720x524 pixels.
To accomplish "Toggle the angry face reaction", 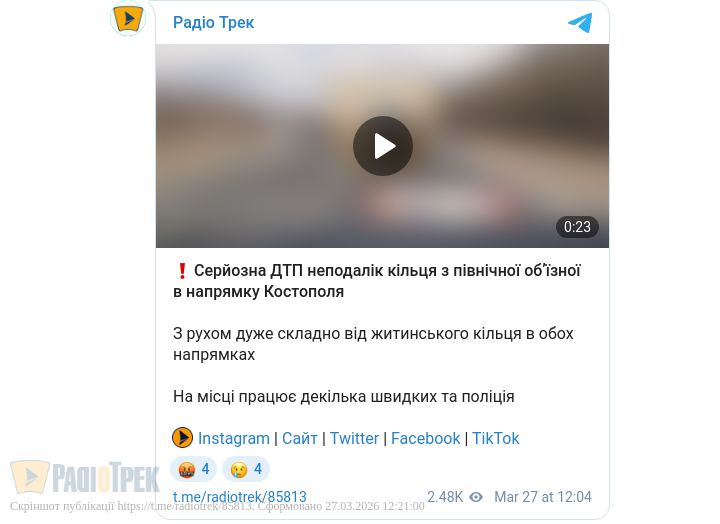I will 194,469.
